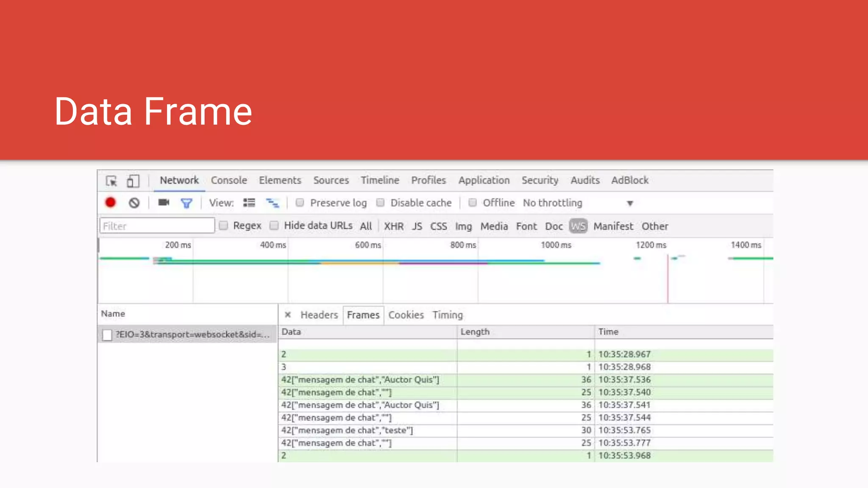Check the Disable cache option
This screenshot has height=488, width=868.
tap(381, 203)
